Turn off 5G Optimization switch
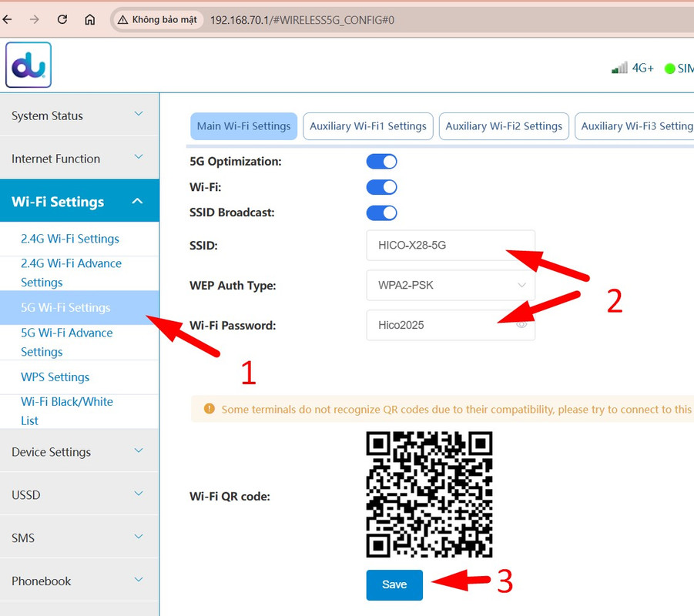Image resolution: width=694 pixels, height=616 pixels. coord(381,162)
